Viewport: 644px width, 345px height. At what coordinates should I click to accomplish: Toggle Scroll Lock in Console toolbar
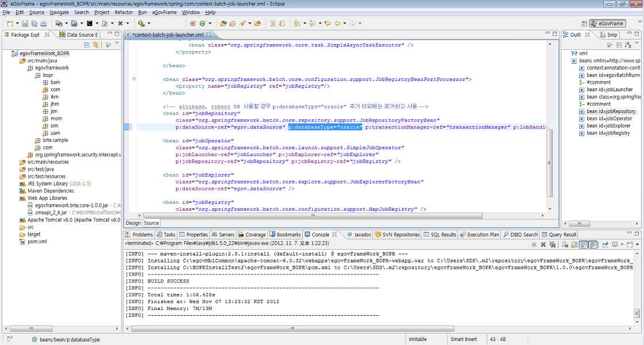[x=573, y=245]
